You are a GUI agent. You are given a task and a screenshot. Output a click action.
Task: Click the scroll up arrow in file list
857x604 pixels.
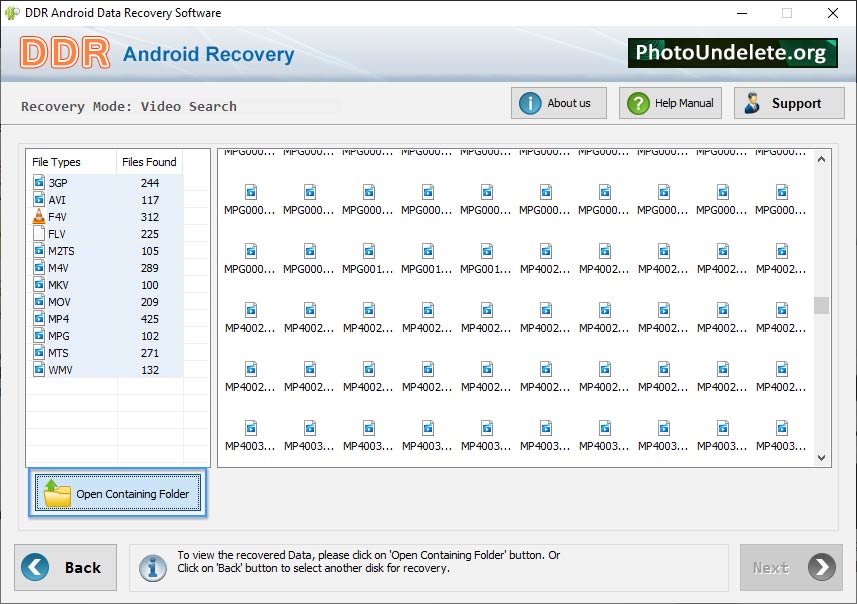[821, 159]
